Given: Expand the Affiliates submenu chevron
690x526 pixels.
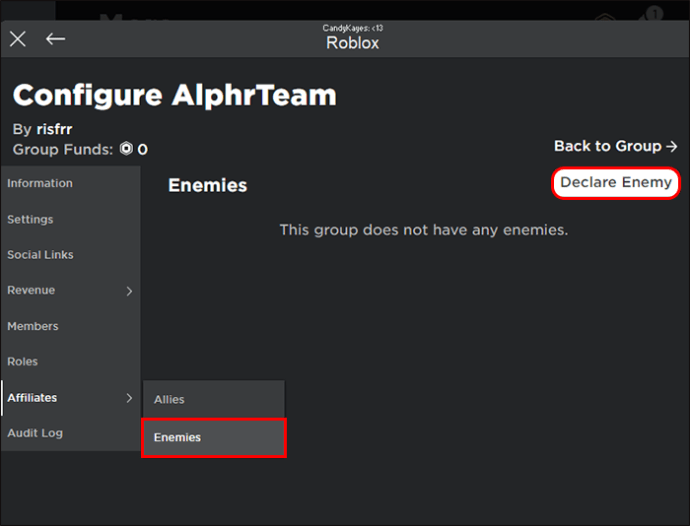Looking at the screenshot, I should point(129,398).
